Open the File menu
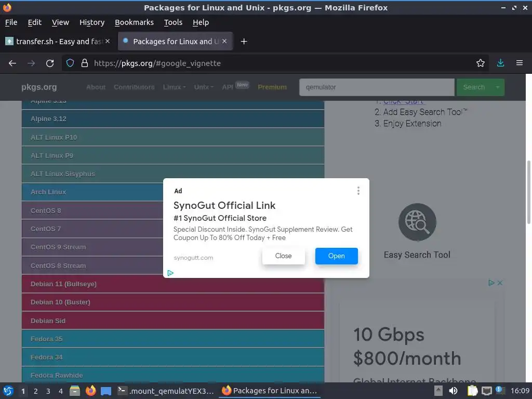Screen dimensions: 532x399 11,22
